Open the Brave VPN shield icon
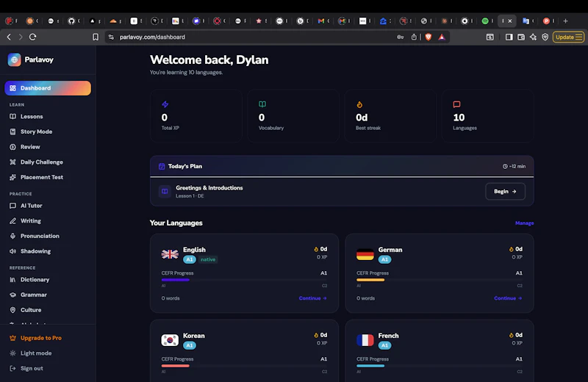 coord(545,37)
